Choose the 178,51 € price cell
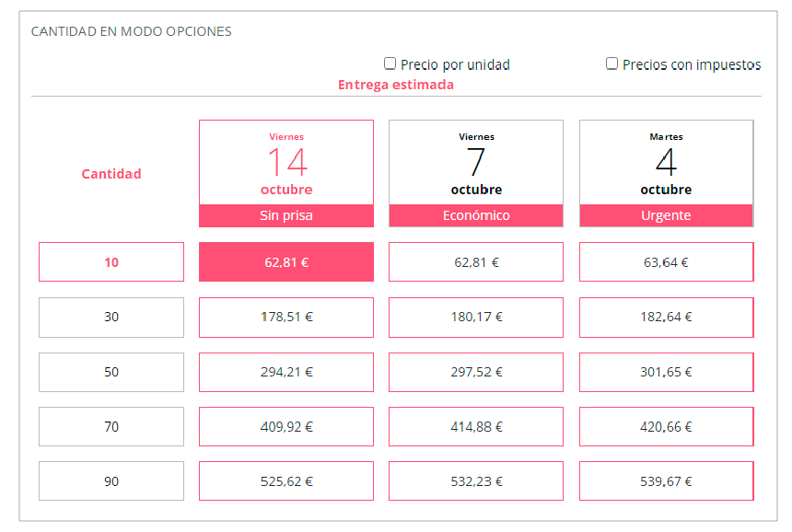792x532 pixels. click(286, 317)
